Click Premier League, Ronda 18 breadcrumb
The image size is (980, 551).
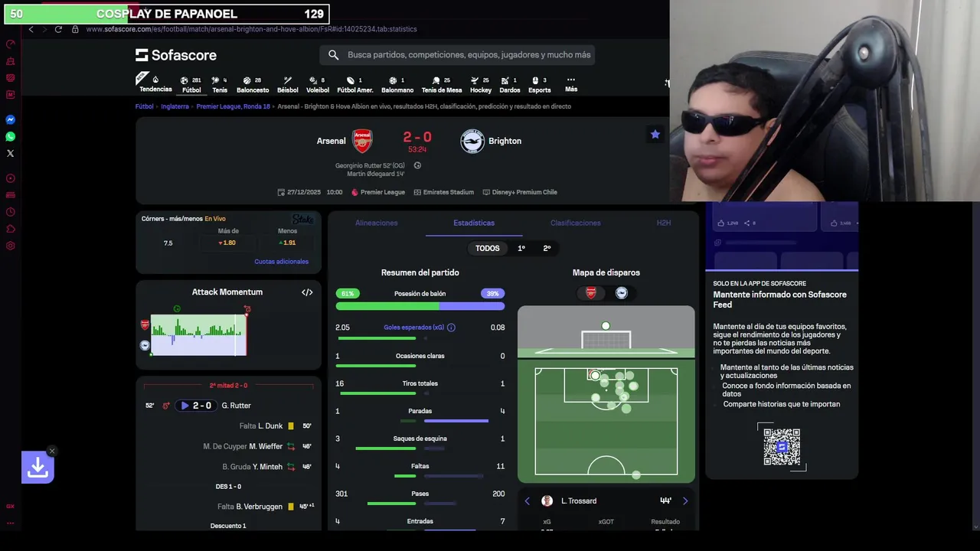click(x=234, y=106)
